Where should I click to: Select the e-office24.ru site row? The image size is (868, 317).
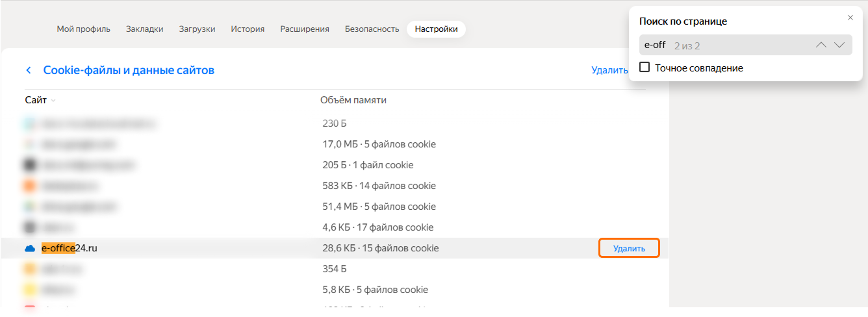click(x=195, y=248)
